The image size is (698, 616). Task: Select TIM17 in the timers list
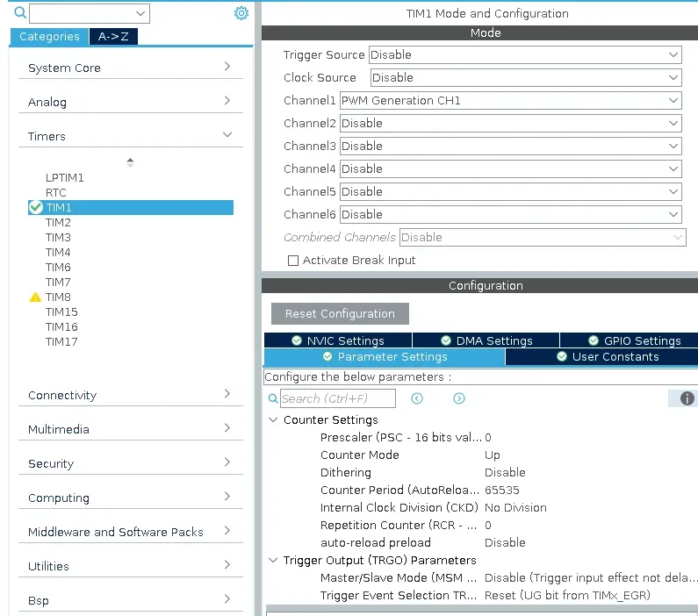tap(61, 342)
